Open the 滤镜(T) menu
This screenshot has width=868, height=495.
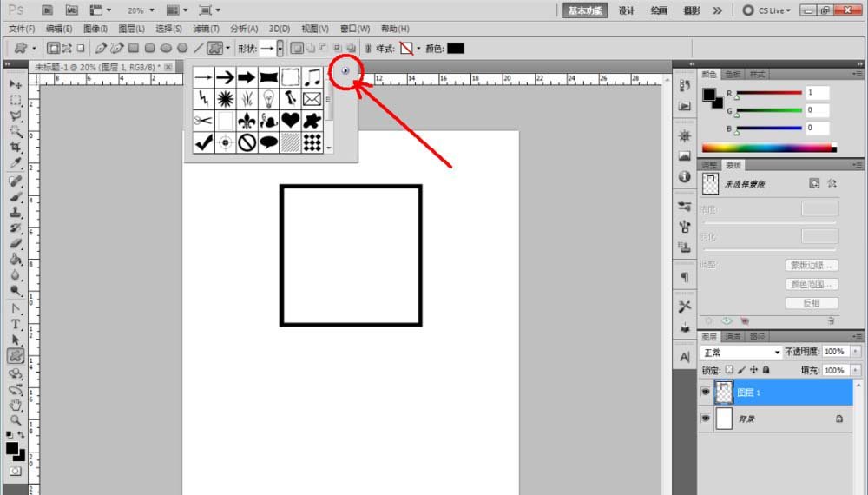pos(206,29)
